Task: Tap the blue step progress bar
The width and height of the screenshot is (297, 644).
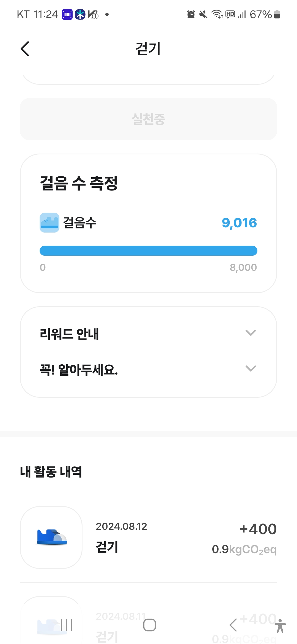Action: [148, 251]
